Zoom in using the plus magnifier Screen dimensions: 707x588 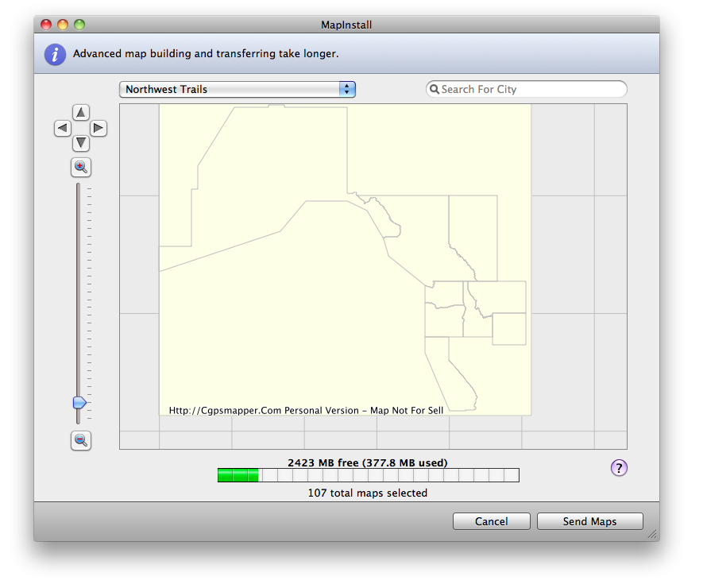tap(81, 167)
